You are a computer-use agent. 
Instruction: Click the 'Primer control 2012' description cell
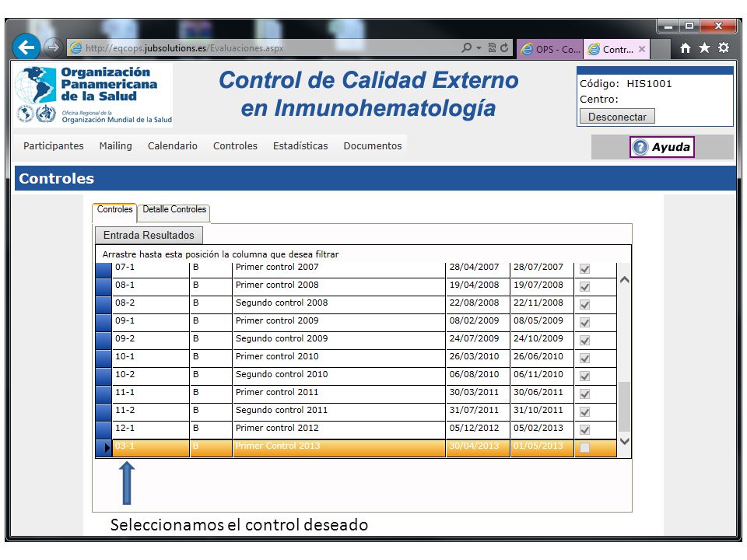338,429
